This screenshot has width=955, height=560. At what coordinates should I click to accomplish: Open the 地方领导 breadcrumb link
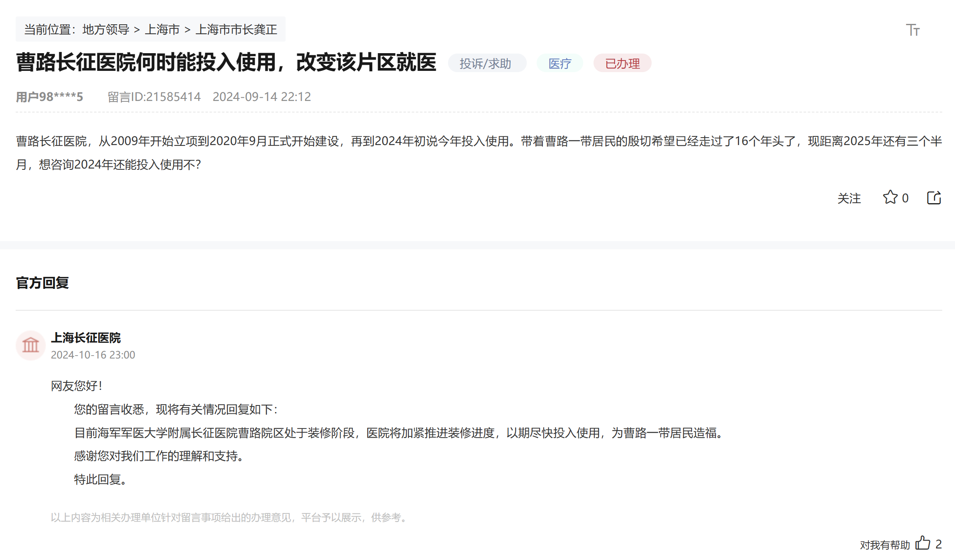click(x=105, y=29)
